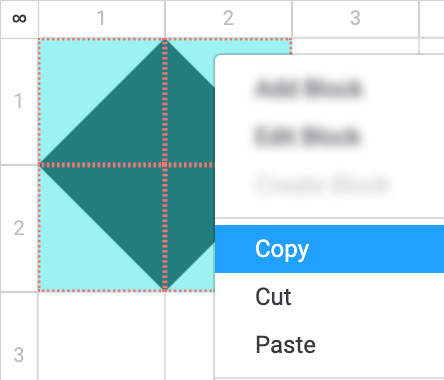Select row header 3
This screenshot has width=444, height=380.
19,337
